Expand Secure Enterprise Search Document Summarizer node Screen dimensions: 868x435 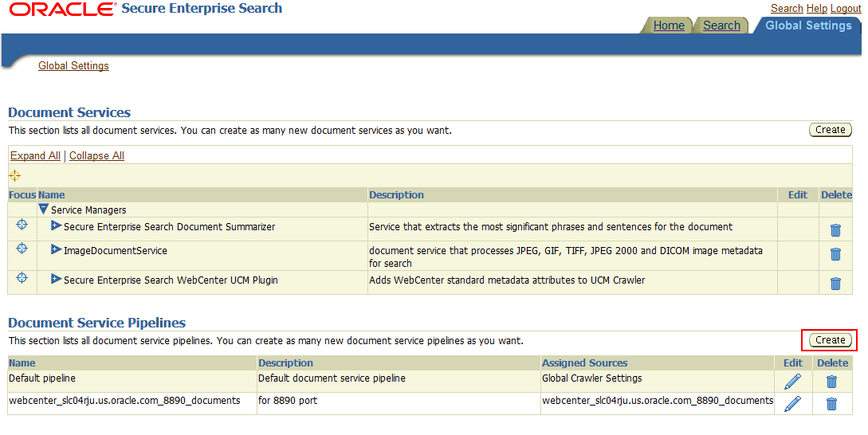click(56, 225)
